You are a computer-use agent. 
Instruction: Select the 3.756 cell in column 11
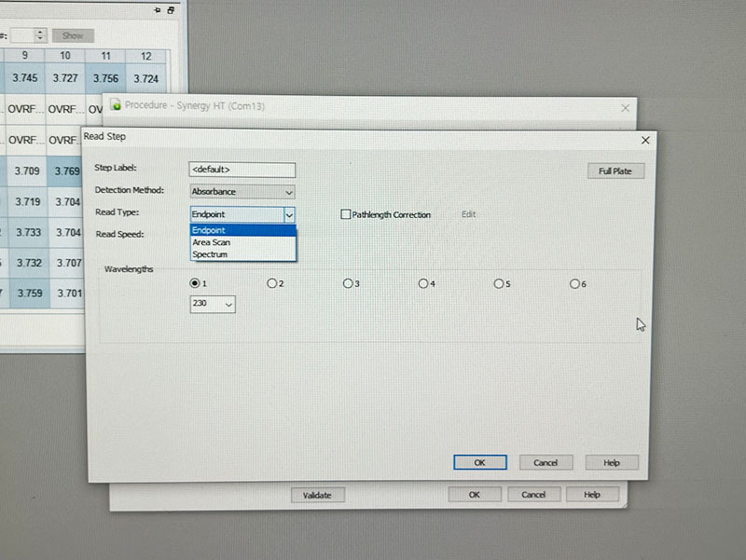coord(105,78)
